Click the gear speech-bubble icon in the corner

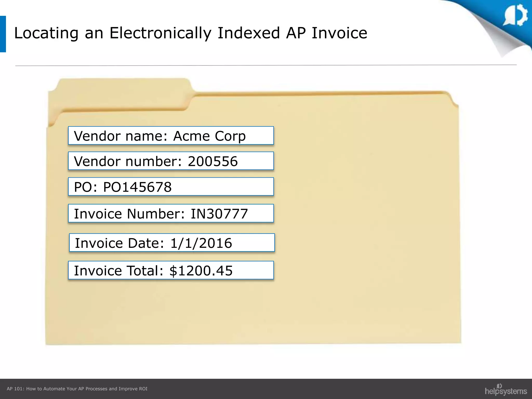515,15
